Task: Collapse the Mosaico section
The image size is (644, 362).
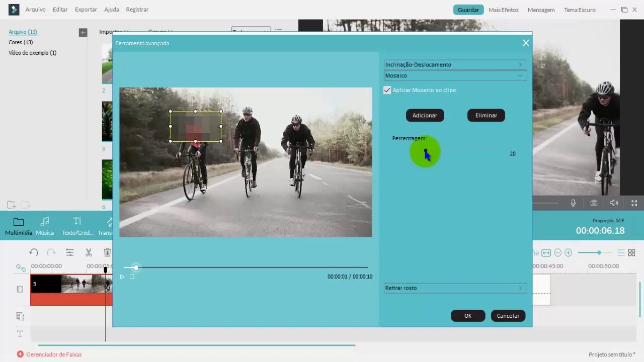Action: point(455,76)
